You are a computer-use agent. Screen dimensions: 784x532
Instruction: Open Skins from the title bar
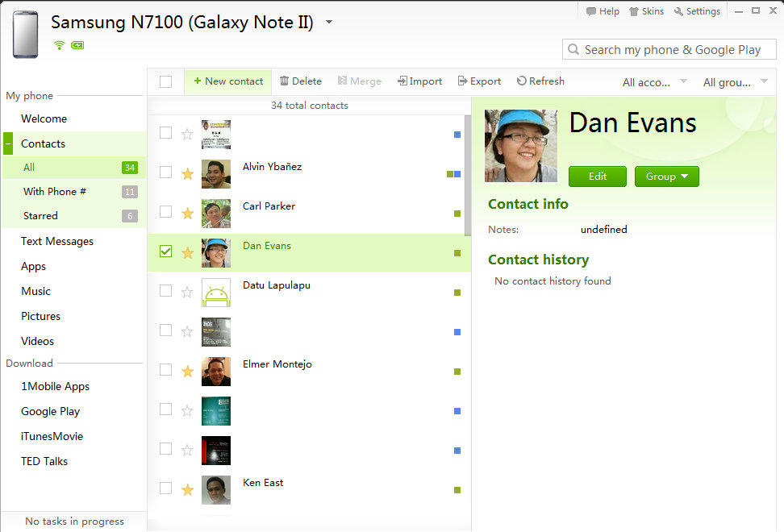pyautogui.click(x=646, y=11)
